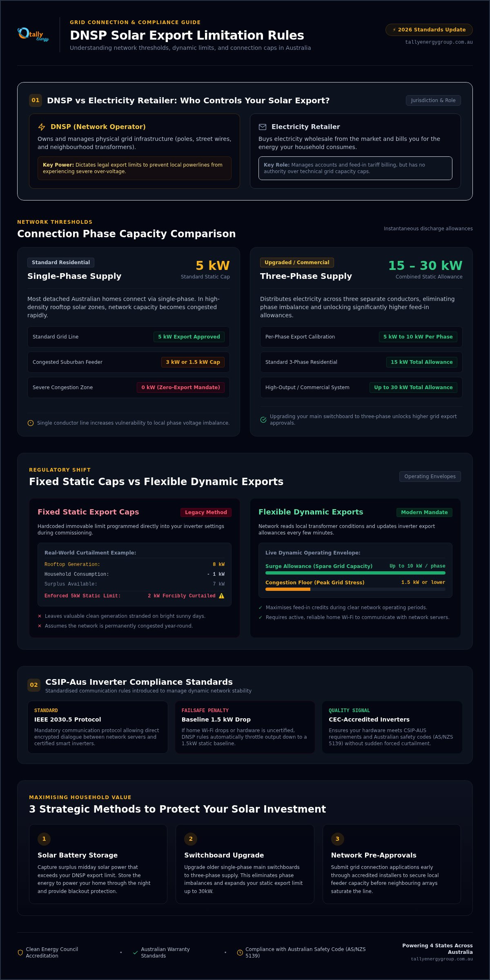The height and width of the screenshot is (980, 490).
Task: Click the 5 kW Export Approved chip
Action: [189, 337]
